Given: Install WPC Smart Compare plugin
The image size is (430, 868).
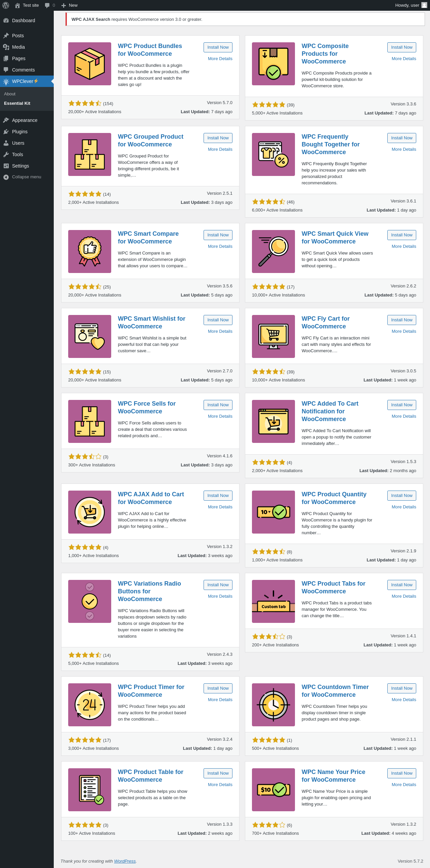Looking at the screenshot, I should click(x=218, y=235).
